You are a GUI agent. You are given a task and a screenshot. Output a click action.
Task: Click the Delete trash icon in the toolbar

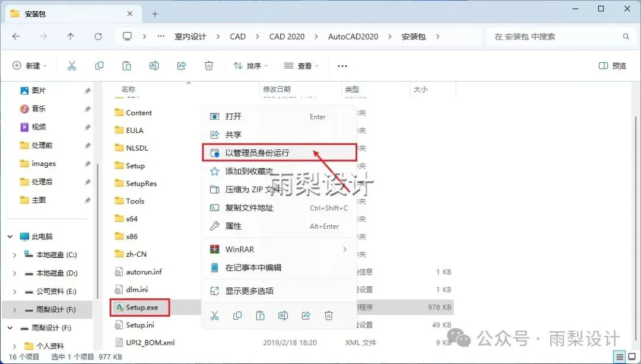click(x=209, y=66)
